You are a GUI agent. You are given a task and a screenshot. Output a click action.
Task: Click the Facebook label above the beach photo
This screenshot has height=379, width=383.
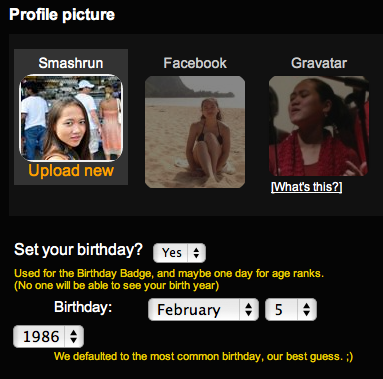[x=195, y=63]
